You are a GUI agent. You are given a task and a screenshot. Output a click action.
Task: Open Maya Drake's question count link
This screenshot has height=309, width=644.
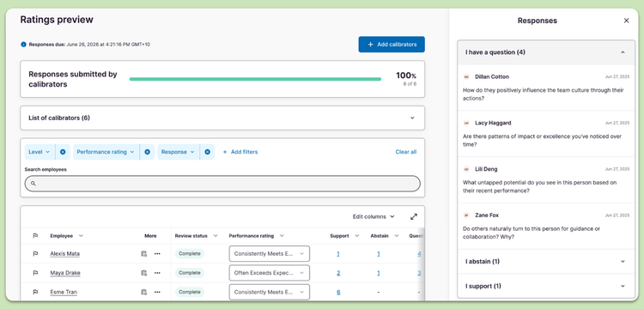pos(419,273)
